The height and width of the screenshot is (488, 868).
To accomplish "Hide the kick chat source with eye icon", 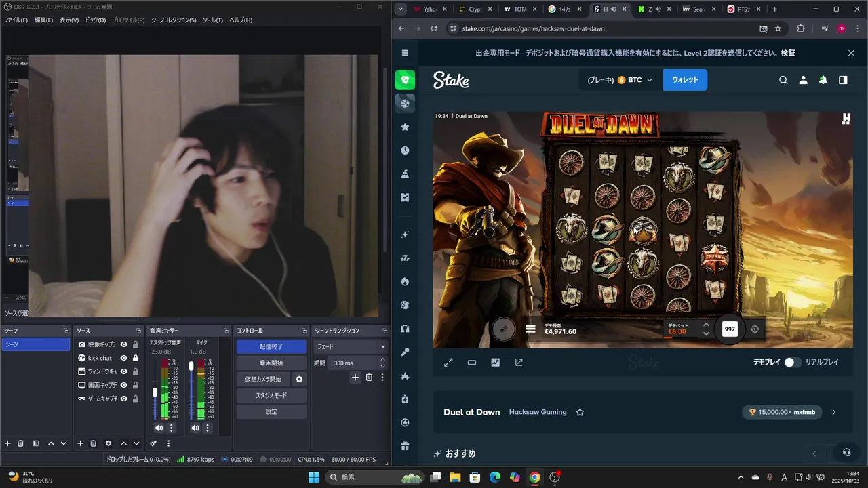I will point(124,358).
